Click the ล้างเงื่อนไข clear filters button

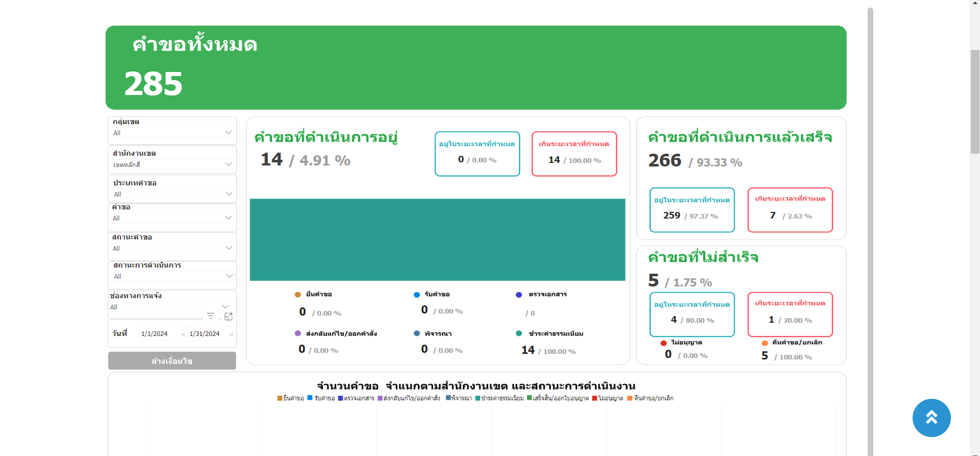tap(172, 361)
